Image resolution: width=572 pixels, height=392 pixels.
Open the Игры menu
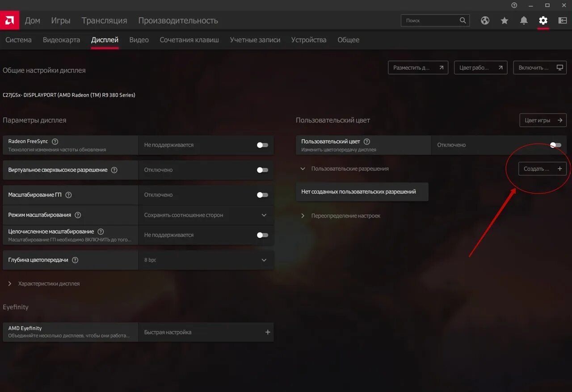[x=61, y=21]
